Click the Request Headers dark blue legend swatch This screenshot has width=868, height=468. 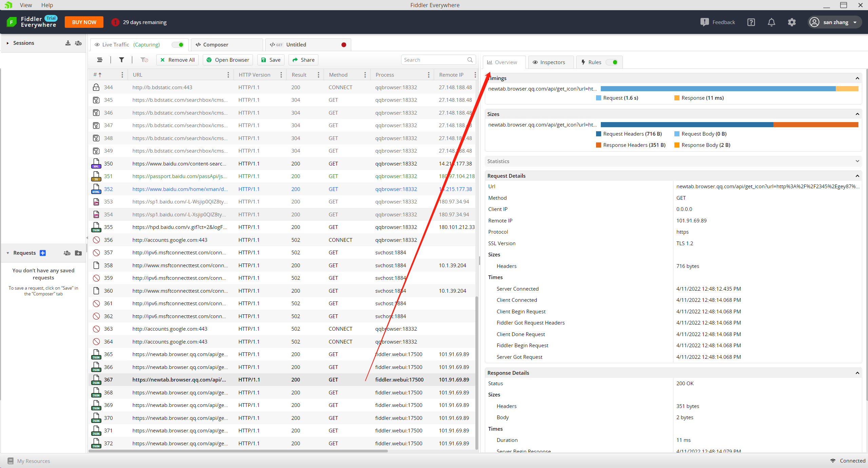tap(598, 134)
